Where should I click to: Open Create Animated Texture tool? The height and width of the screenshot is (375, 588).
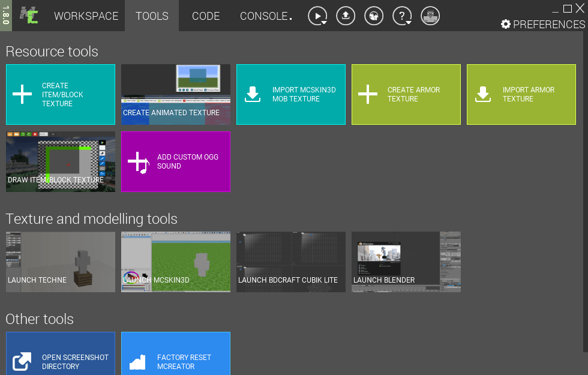[175, 95]
